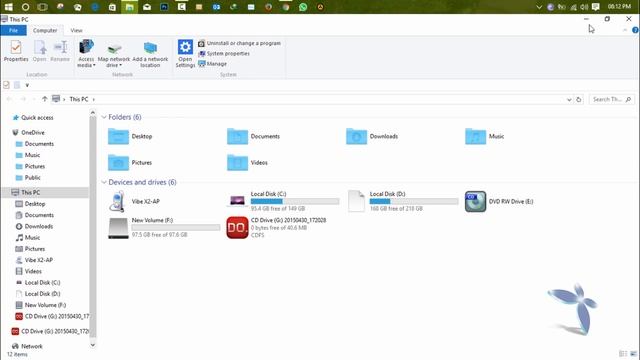Open Videos in the sidebar
Image resolution: width=640 pixels, height=360 pixels.
(x=29, y=271)
